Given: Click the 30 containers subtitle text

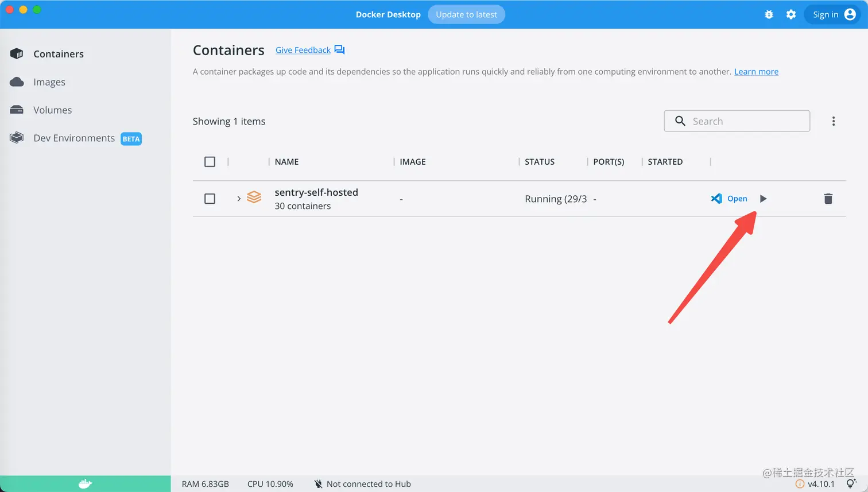Looking at the screenshot, I should point(303,206).
